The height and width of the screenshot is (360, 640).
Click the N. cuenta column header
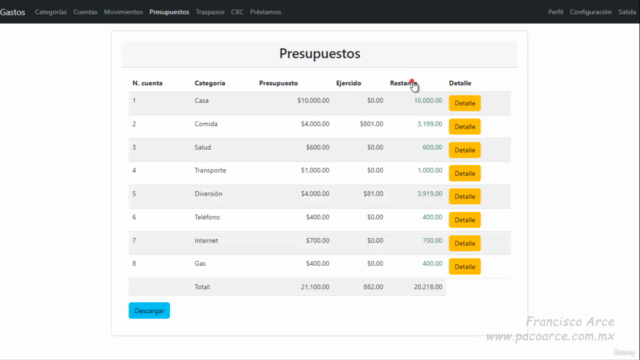pos(147,83)
